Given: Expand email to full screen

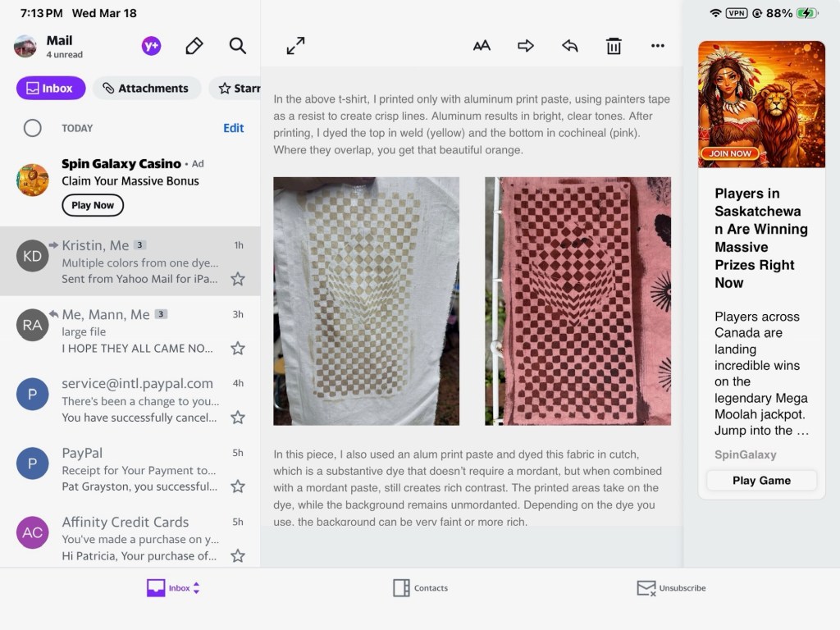Looking at the screenshot, I should [x=295, y=46].
